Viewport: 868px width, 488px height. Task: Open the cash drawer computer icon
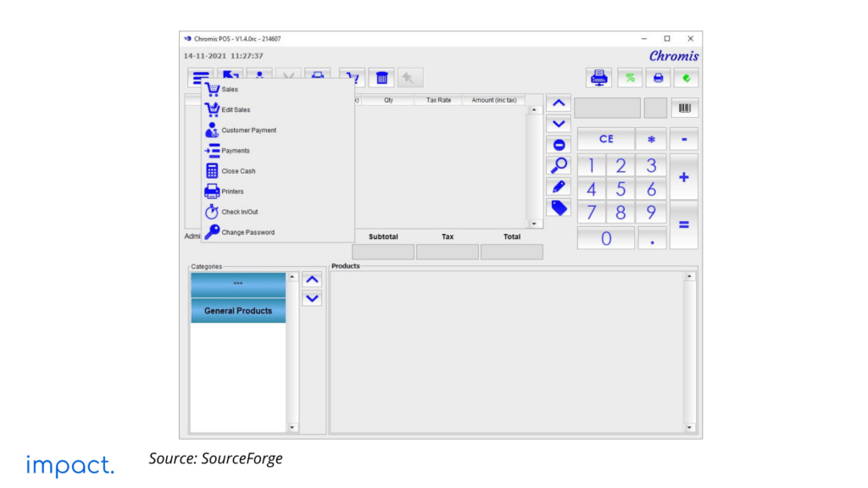pyautogui.click(x=599, y=78)
